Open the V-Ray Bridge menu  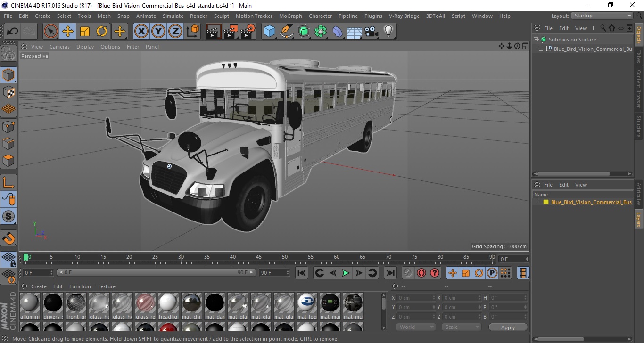point(404,16)
